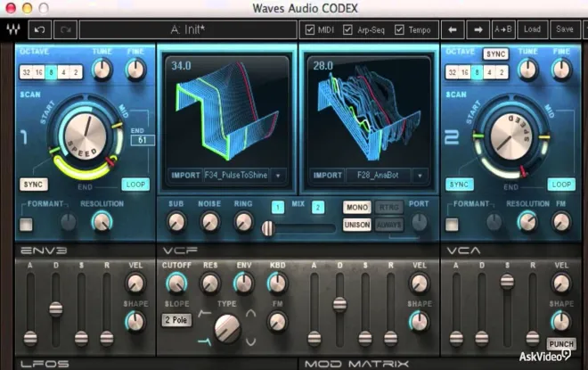Select octave 16 on oscillator 1
The height and width of the screenshot is (370, 588).
pos(38,72)
